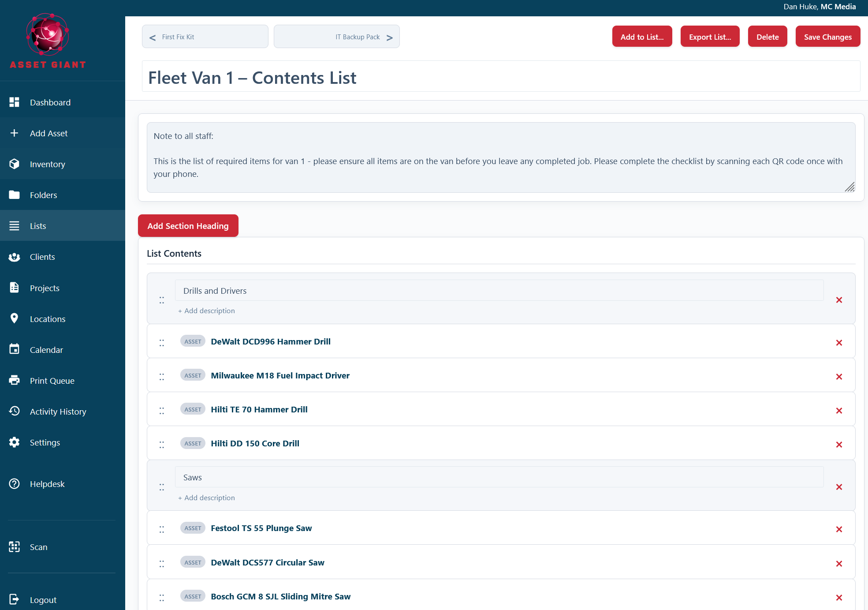
Task: Select Lists in the sidebar
Action: tap(63, 226)
